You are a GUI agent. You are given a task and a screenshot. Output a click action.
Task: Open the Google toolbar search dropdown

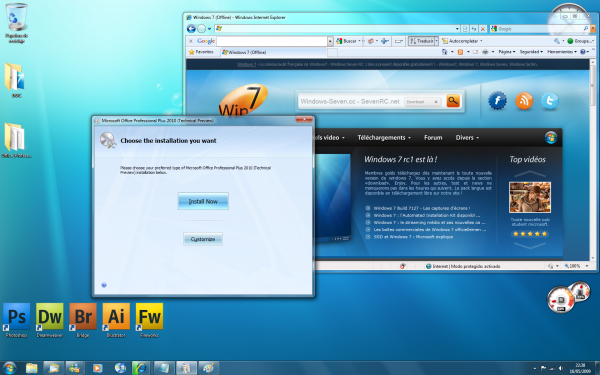click(x=330, y=41)
